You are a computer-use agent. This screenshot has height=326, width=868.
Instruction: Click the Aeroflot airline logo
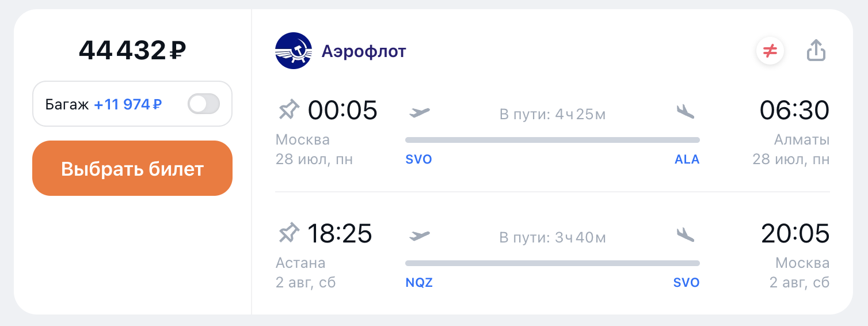click(294, 51)
